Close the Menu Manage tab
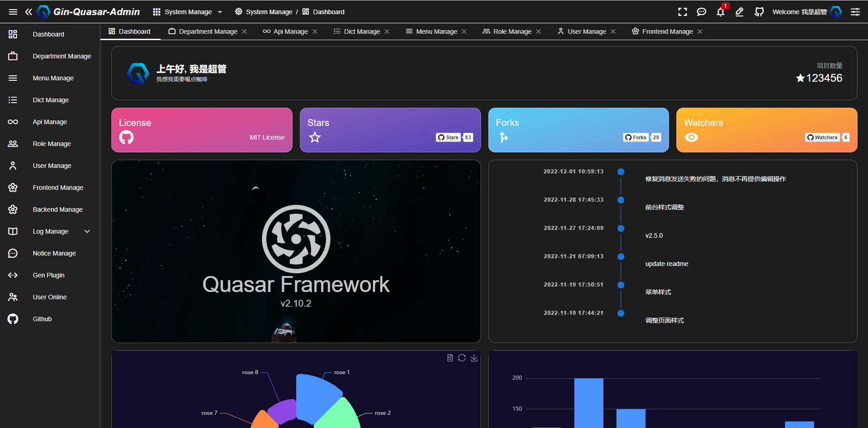This screenshot has width=868, height=428. click(x=464, y=31)
